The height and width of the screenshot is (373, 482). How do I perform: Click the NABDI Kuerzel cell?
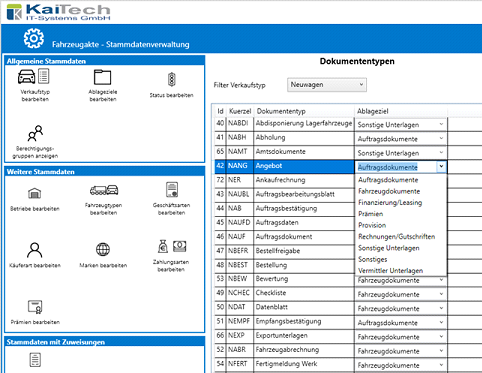(x=240, y=123)
